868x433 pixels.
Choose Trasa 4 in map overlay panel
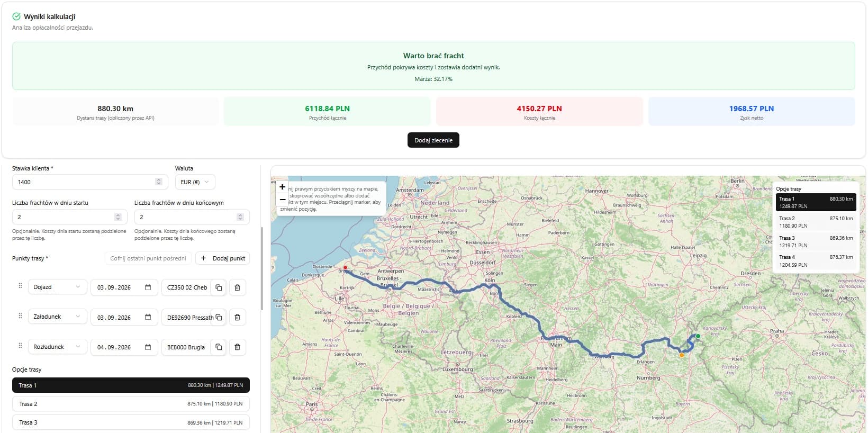816,261
